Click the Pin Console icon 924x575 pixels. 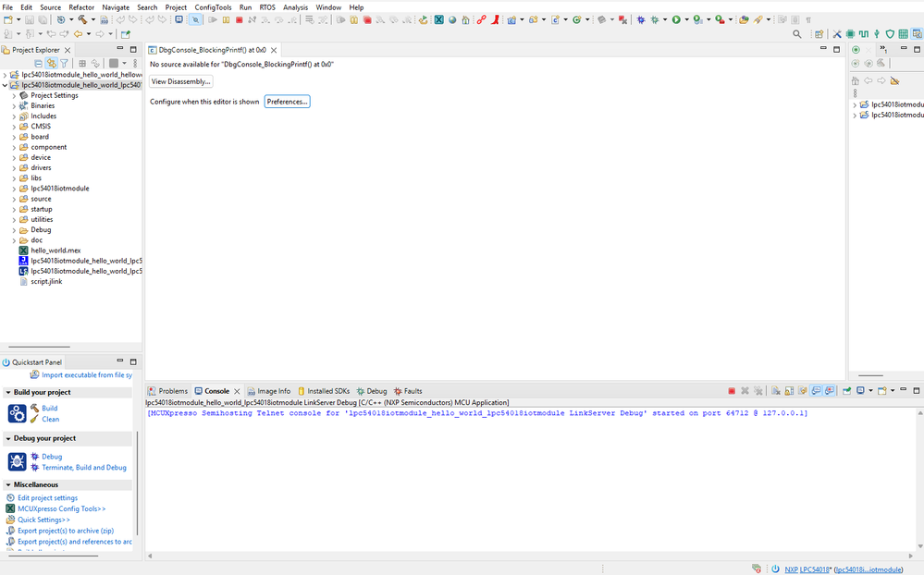(846, 391)
